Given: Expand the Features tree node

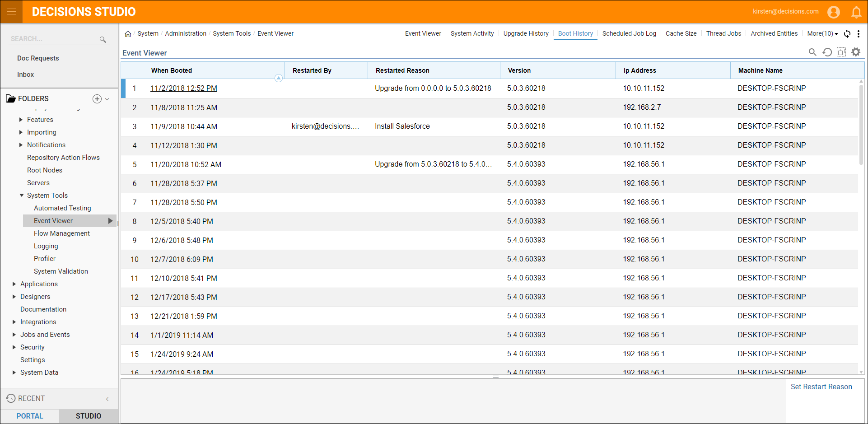Looking at the screenshot, I should coord(21,120).
